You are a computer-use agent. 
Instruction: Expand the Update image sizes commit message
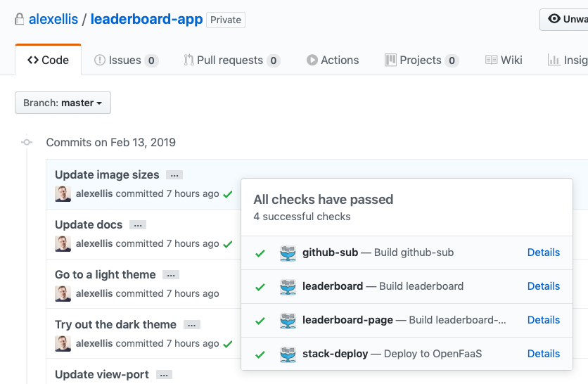pyautogui.click(x=174, y=175)
